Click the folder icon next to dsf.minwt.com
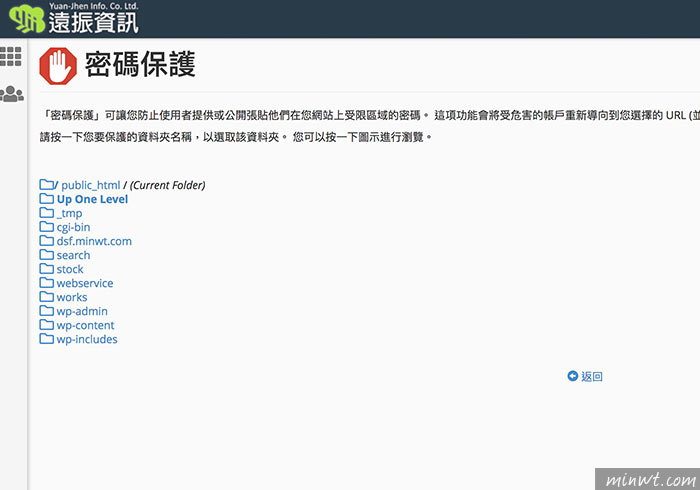Image resolution: width=700 pixels, height=490 pixels. (x=46, y=241)
